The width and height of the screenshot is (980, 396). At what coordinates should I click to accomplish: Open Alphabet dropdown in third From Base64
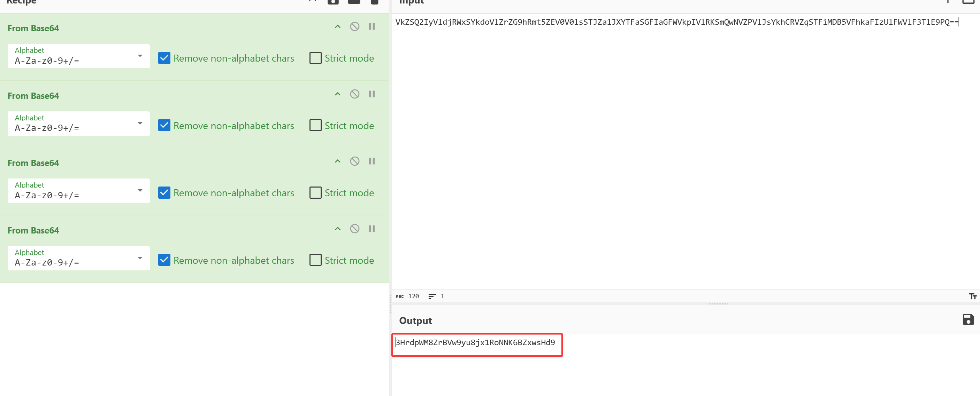click(x=78, y=190)
